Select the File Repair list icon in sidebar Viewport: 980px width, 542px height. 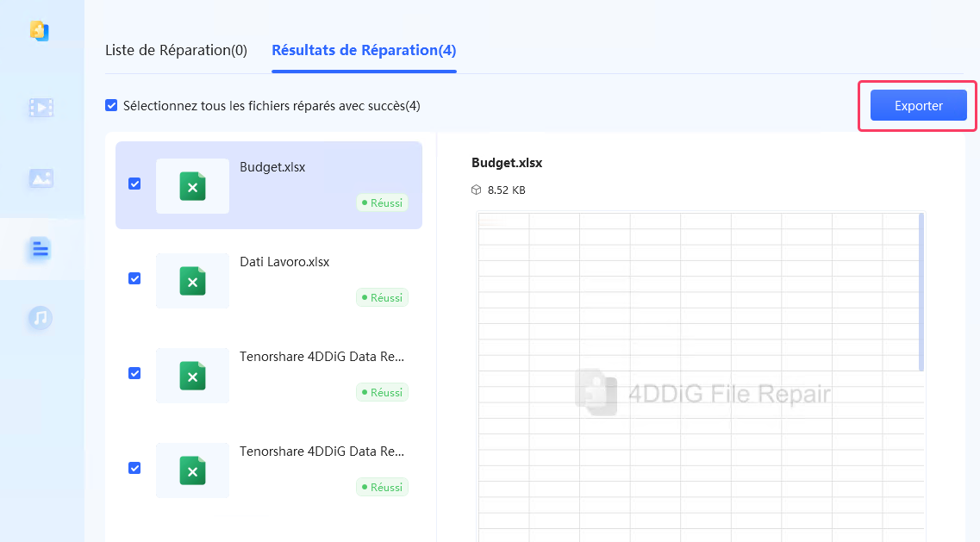click(41, 248)
